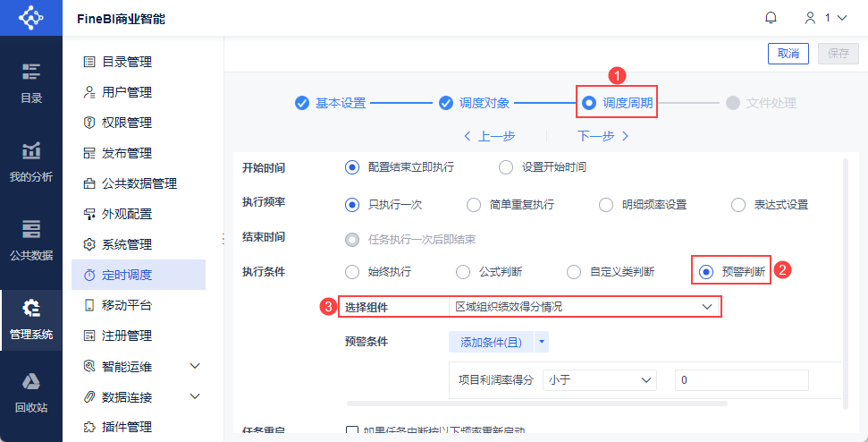The width and height of the screenshot is (868, 442).
Task: Open 公共数据 sidebar section
Action: tap(31, 241)
